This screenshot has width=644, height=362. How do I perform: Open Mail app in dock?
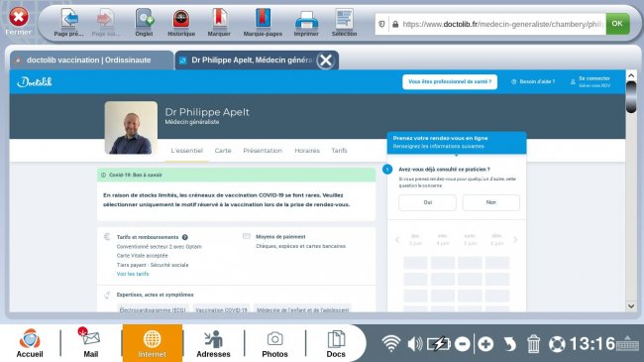(91, 343)
